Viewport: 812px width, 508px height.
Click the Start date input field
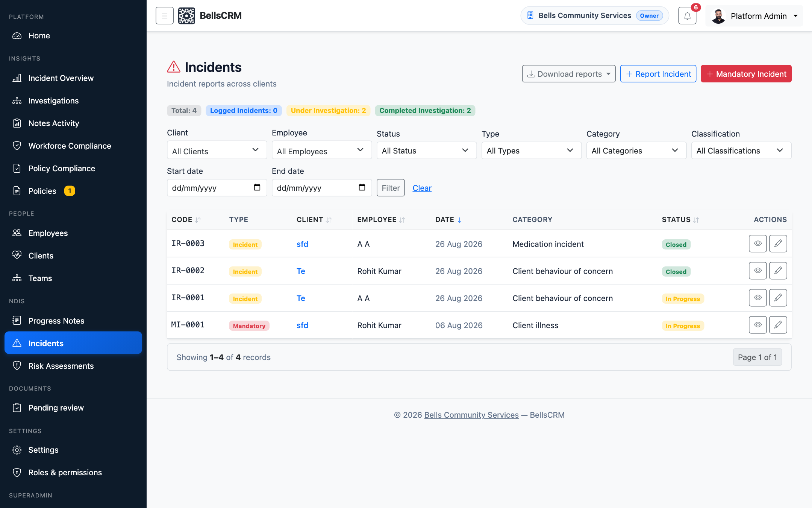point(217,188)
